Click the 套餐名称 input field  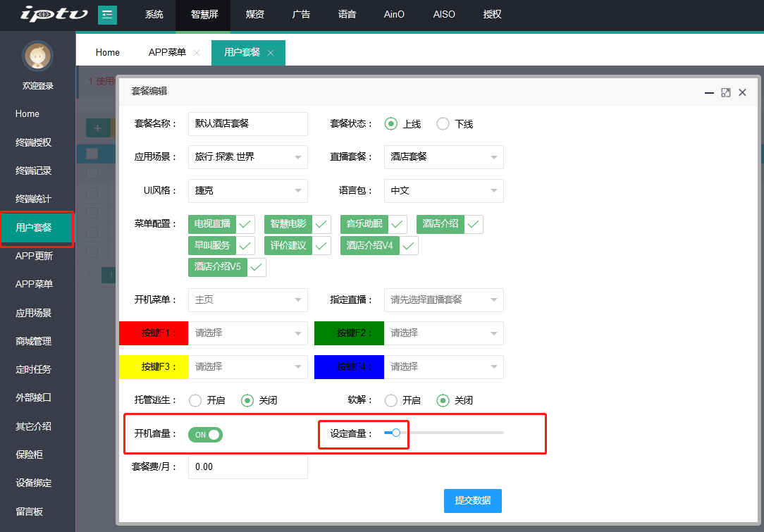[247, 123]
